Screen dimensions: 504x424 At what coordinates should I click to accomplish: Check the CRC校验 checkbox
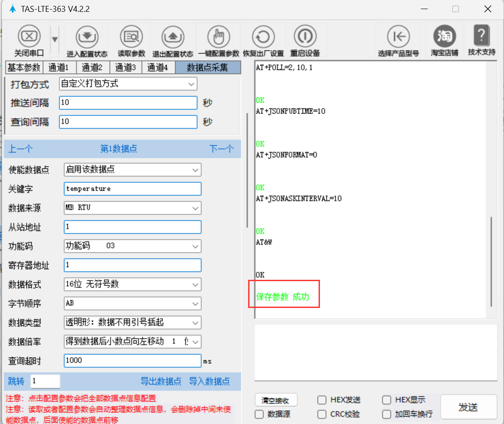click(322, 414)
